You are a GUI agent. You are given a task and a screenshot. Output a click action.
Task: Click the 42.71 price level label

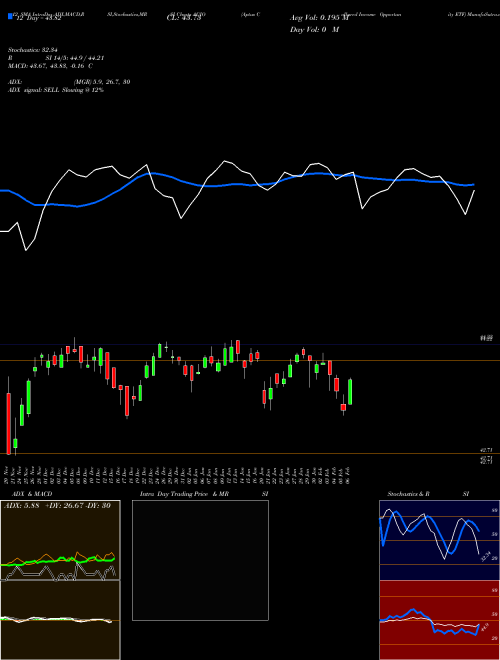[487, 450]
